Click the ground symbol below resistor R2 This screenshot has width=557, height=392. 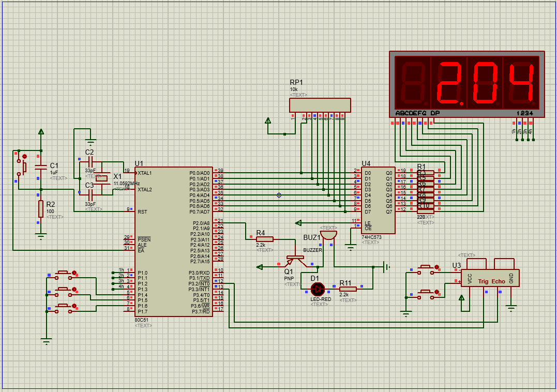pyautogui.click(x=41, y=236)
